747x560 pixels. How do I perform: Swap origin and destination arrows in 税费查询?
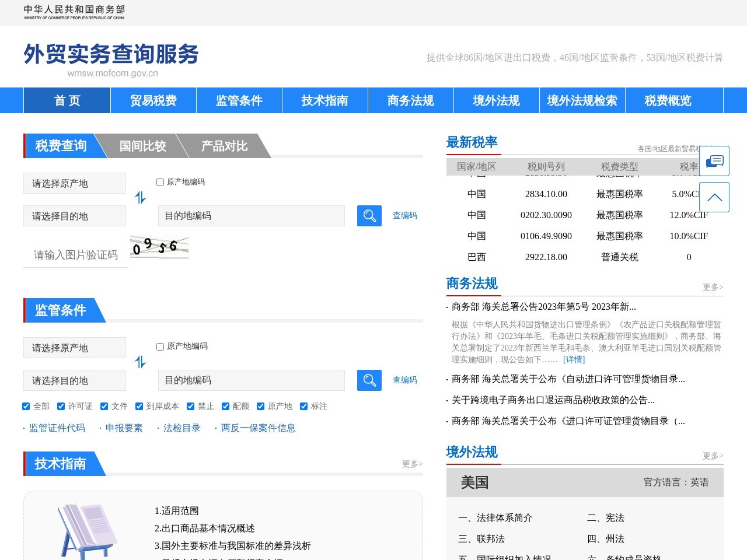[x=140, y=198]
